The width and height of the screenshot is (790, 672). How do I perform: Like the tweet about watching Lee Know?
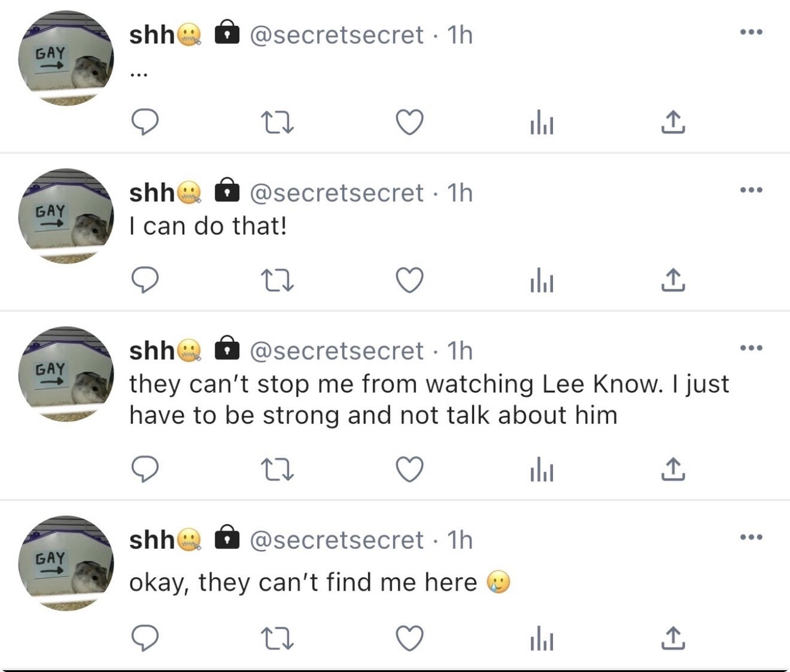tap(410, 470)
